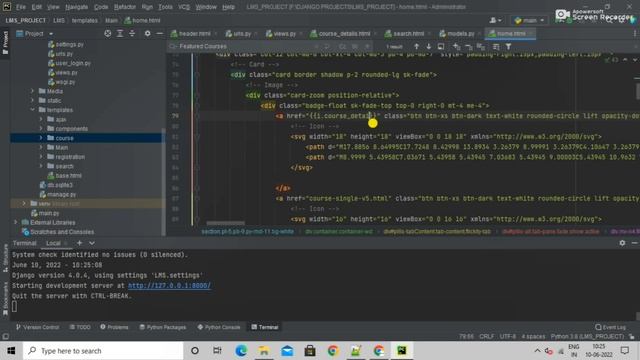The height and width of the screenshot is (360, 640).
Task: Show hidden system tray icons
Action: pyautogui.click(x=537, y=351)
